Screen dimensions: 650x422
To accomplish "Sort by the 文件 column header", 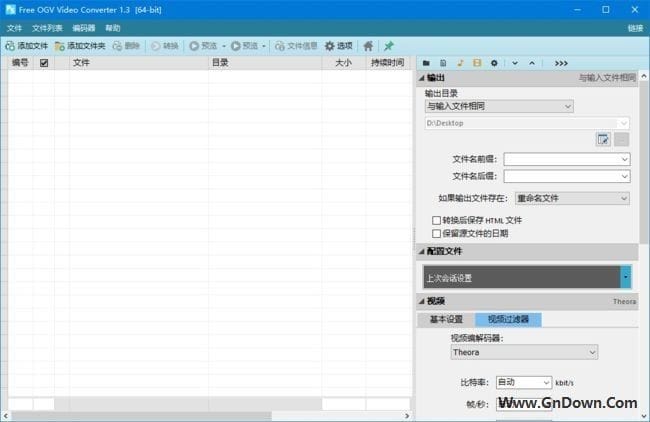I will tap(139, 63).
